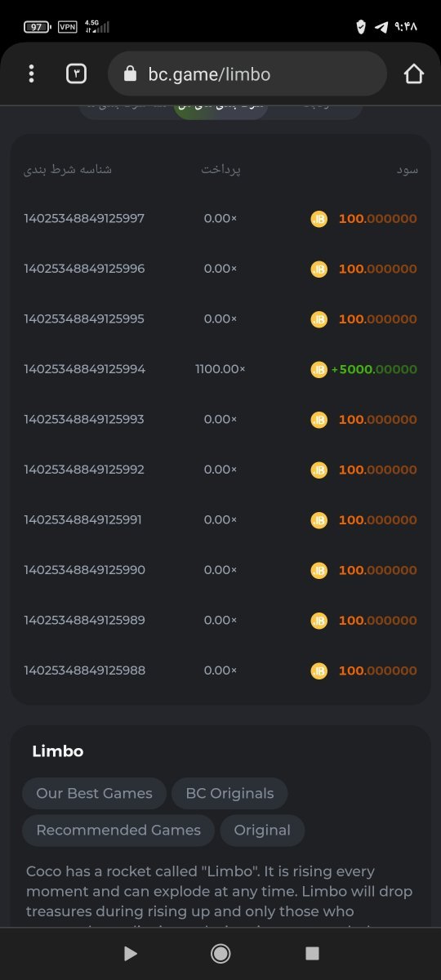The height and width of the screenshot is (980, 441).
Task: Tap the circle home button in navigation bar
Action: click(x=220, y=953)
